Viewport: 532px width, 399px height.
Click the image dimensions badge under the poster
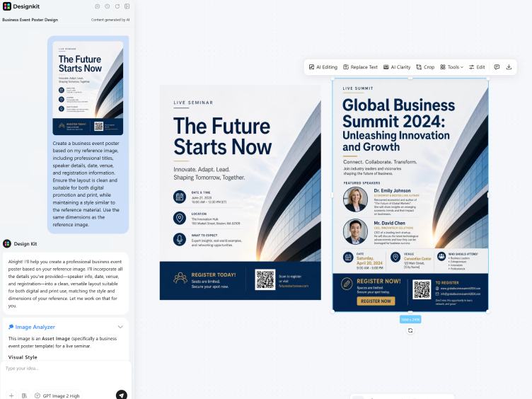(410, 320)
